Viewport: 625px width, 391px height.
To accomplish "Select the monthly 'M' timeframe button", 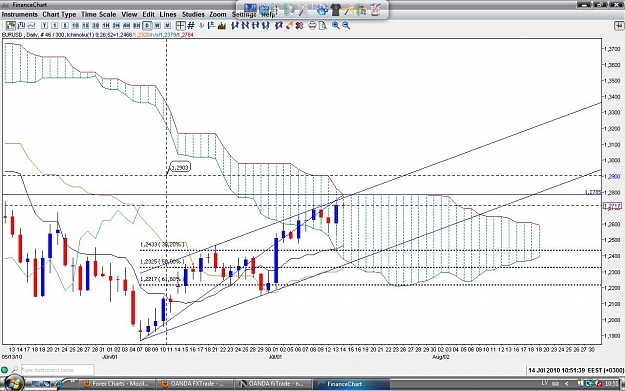I will 168,26.
